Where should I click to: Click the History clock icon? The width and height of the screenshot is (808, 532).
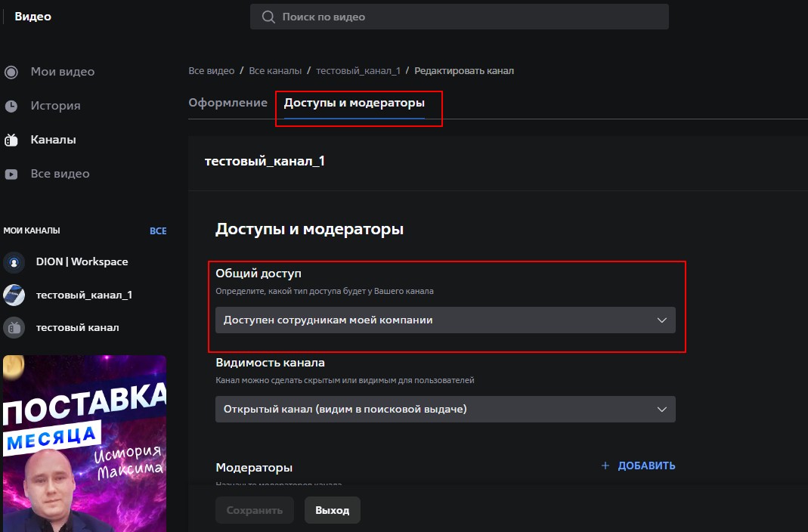click(x=11, y=106)
